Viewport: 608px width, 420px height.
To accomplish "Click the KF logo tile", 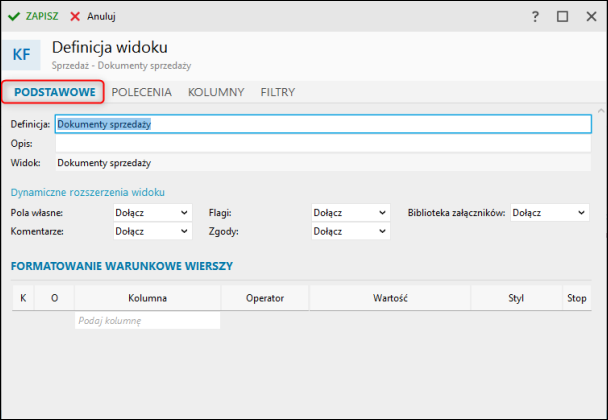I will 21,55.
